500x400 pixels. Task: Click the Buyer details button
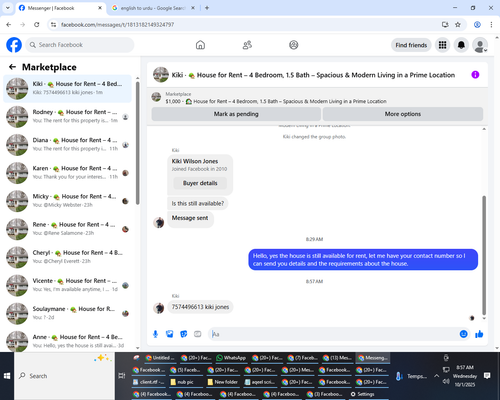coord(200,183)
